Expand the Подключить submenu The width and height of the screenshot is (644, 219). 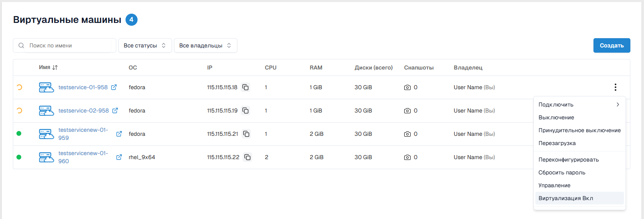point(579,104)
